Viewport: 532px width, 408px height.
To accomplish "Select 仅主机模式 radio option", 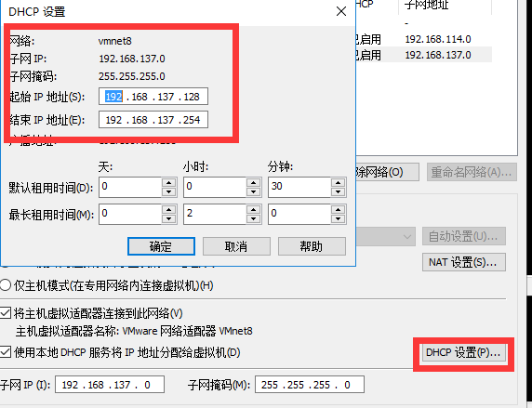I will [x=5, y=285].
